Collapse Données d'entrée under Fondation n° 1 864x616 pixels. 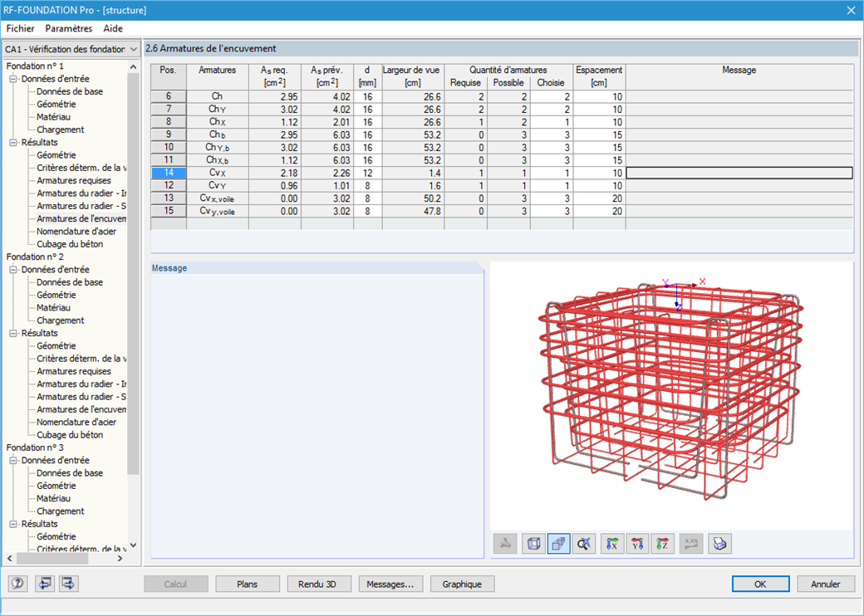pyautogui.click(x=13, y=79)
